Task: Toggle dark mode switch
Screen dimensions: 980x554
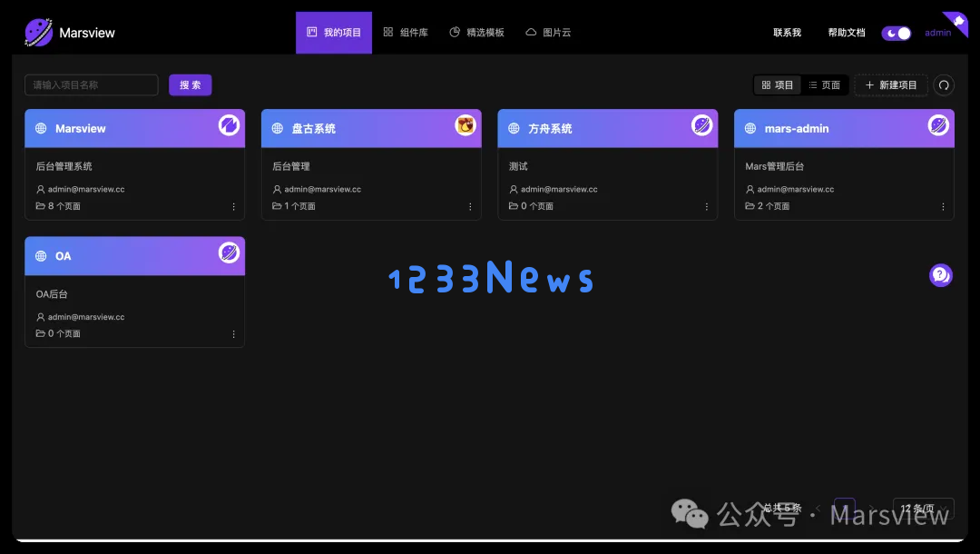Action: pyautogui.click(x=897, y=33)
